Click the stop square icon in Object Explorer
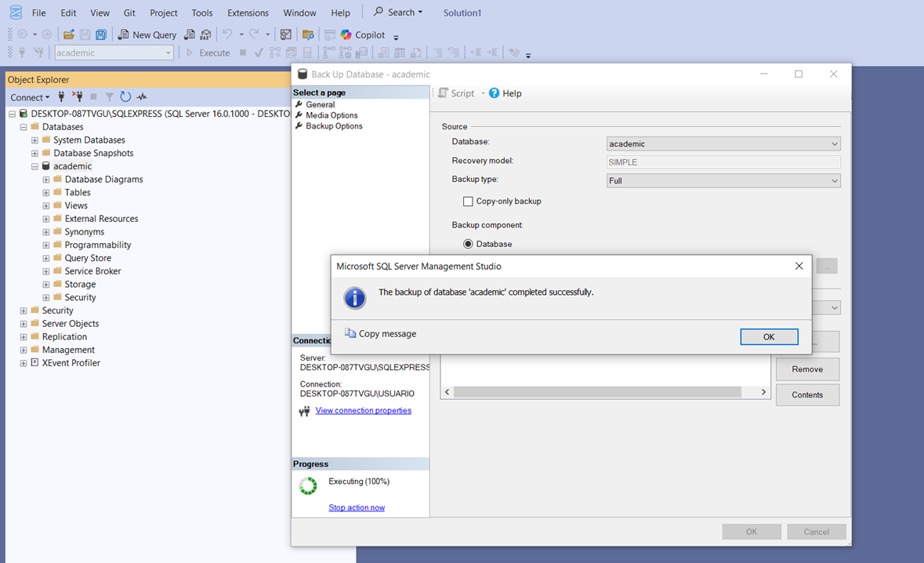 93,96
